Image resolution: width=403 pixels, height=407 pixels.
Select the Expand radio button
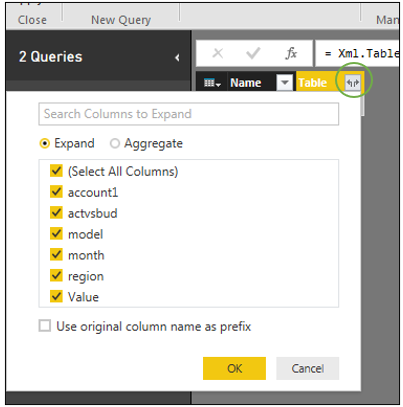click(x=45, y=144)
